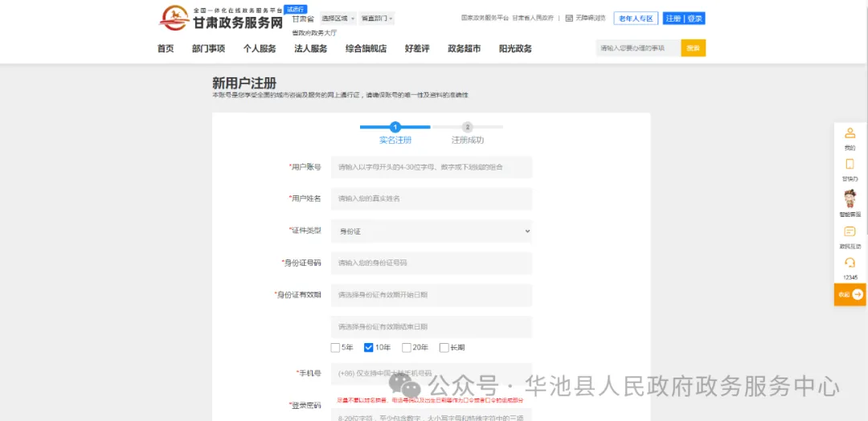Open 部门事项 navigation item
The image size is (868, 421).
(x=209, y=49)
